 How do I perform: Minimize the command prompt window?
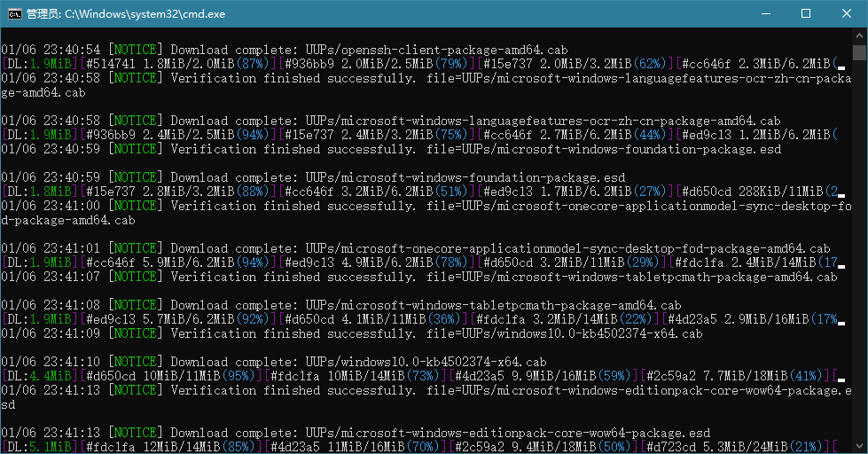[764, 14]
